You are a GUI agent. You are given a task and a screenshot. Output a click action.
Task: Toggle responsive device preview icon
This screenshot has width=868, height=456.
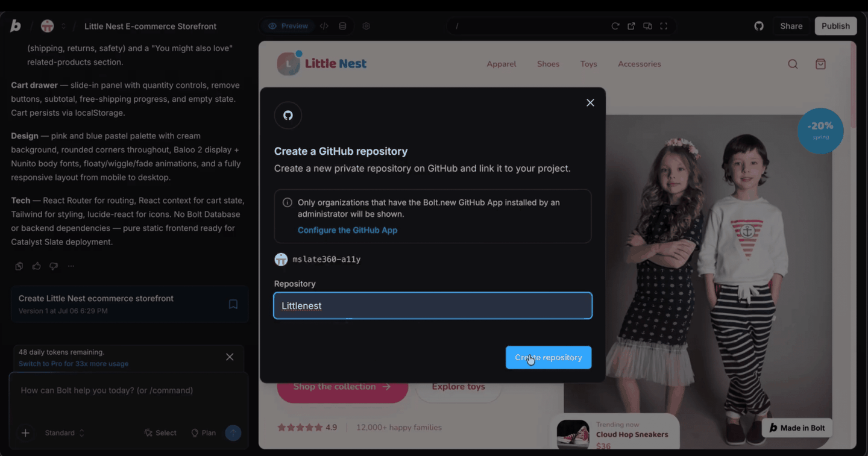click(647, 26)
